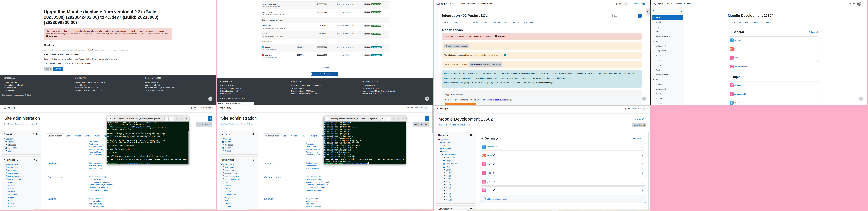The width and height of the screenshot is (868, 211).
Task: Open AU user menu dropdown on Integration 402 page
Action: pyautogui.click(x=627, y=4)
